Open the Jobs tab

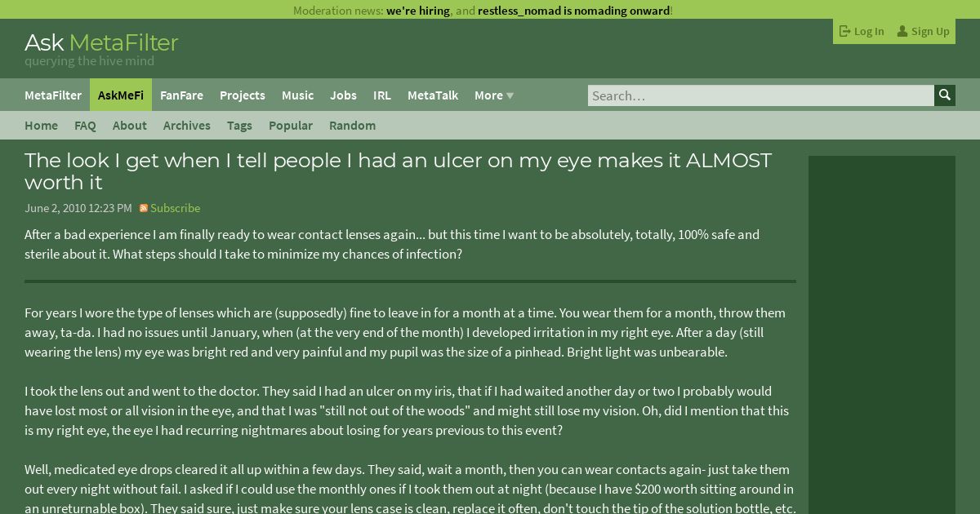coord(343,95)
